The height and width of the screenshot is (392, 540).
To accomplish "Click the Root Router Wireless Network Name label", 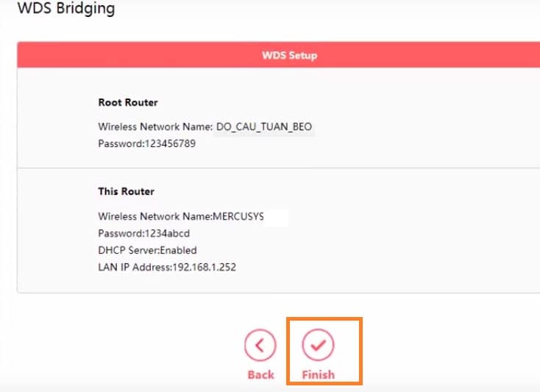I will [x=154, y=126].
